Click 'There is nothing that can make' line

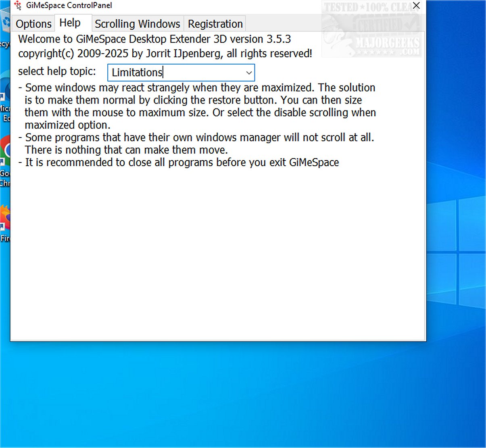126,150
